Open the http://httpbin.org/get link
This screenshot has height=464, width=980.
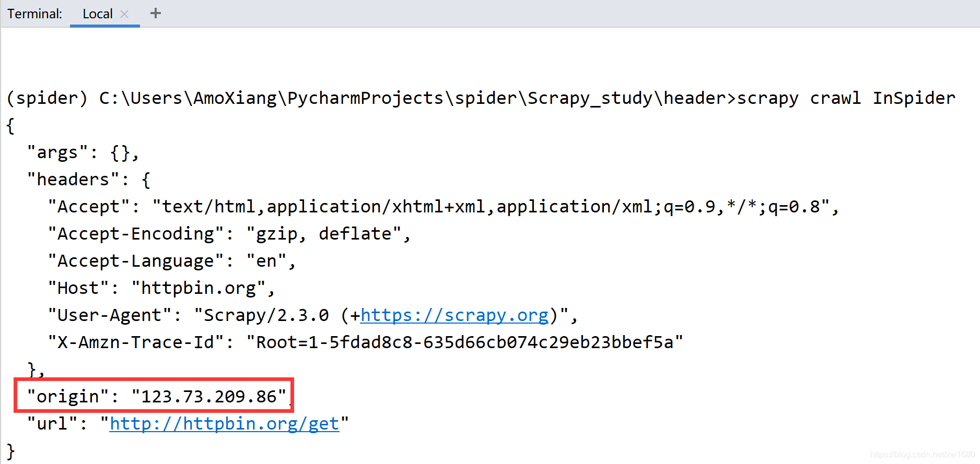(225, 424)
